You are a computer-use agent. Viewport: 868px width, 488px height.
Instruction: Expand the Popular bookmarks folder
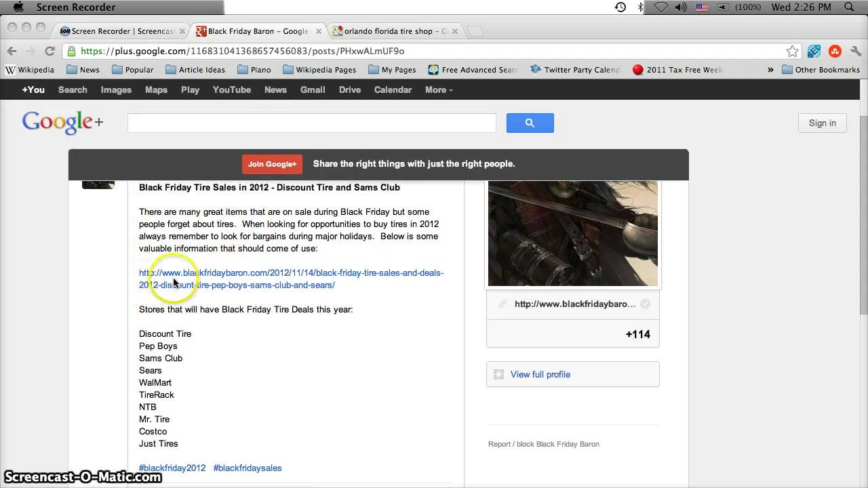pyautogui.click(x=133, y=70)
